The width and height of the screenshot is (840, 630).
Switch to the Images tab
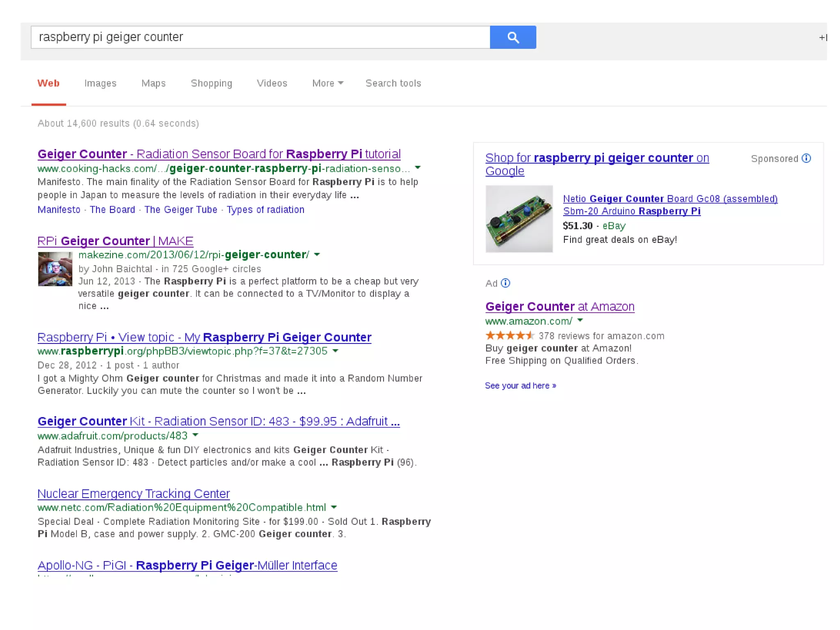tap(100, 83)
